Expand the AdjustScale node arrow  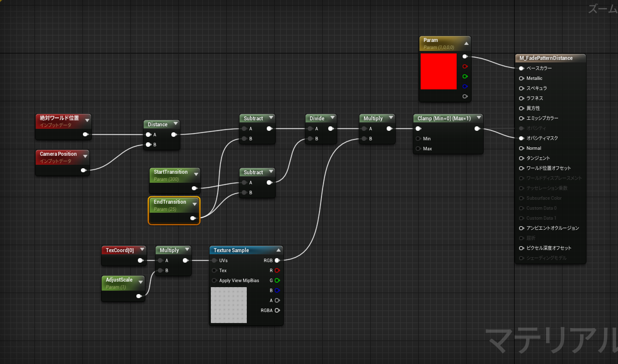(x=140, y=283)
